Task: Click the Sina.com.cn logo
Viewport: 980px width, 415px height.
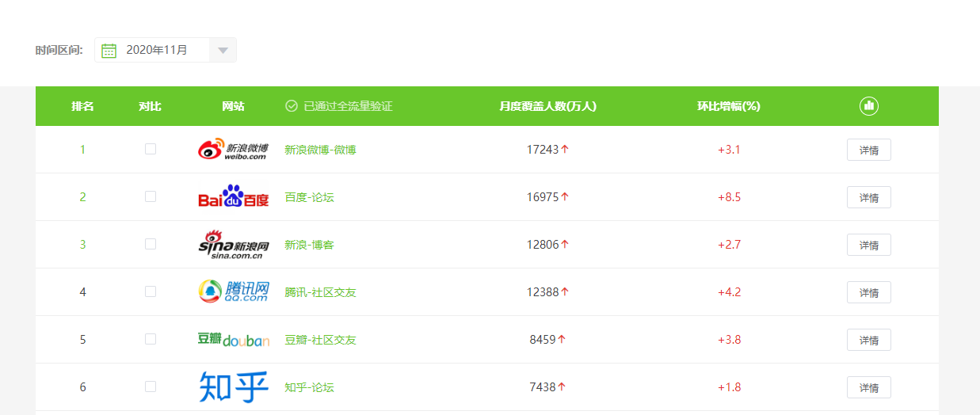Action: pyautogui.click(x=233, y=245)
